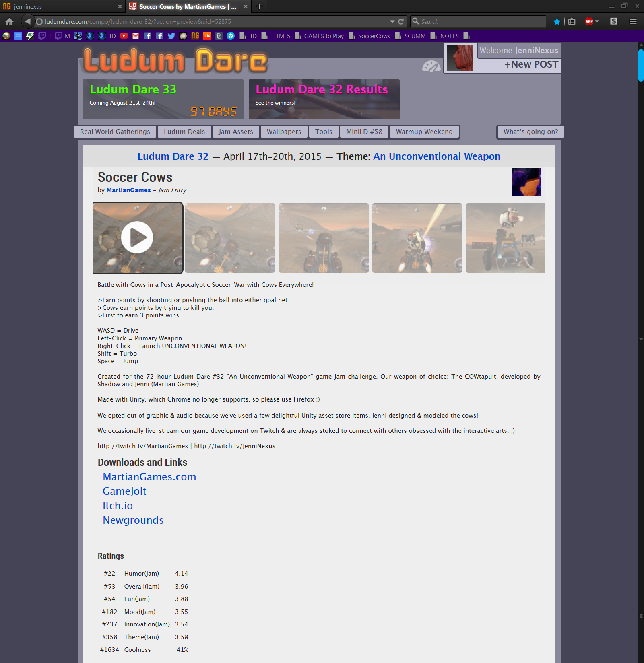
Task: Open MiniLD #58 menu item
Action: pyautogui.click(x=364, y=132)
